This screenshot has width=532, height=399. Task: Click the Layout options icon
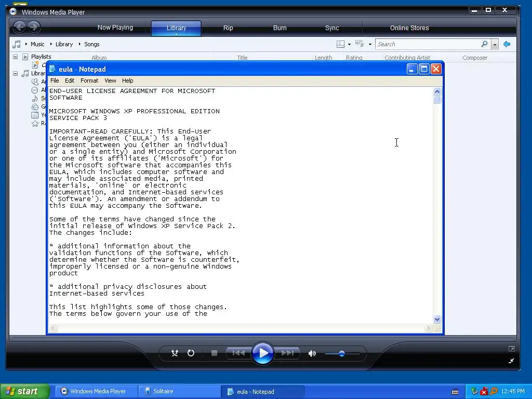(x=340, y=44)
